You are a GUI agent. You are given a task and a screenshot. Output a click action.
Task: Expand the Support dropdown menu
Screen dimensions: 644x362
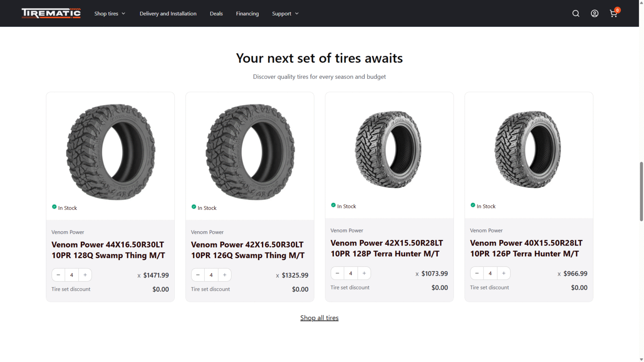(285, 13)
